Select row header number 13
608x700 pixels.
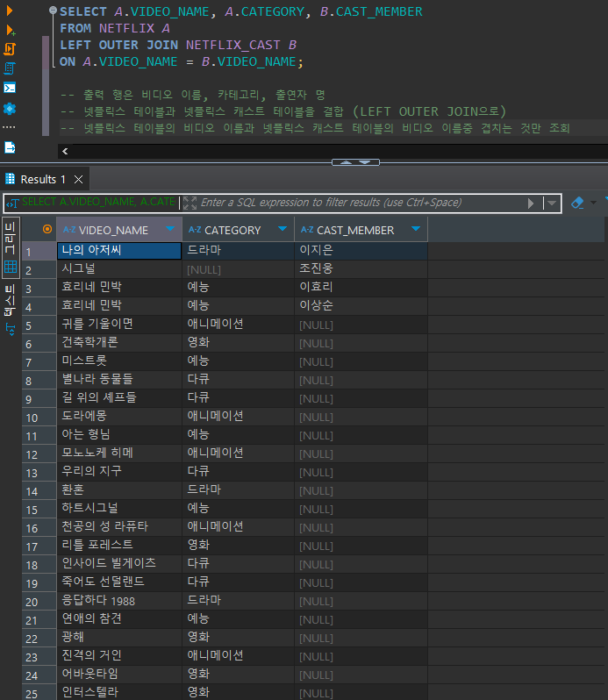[39, 473]
